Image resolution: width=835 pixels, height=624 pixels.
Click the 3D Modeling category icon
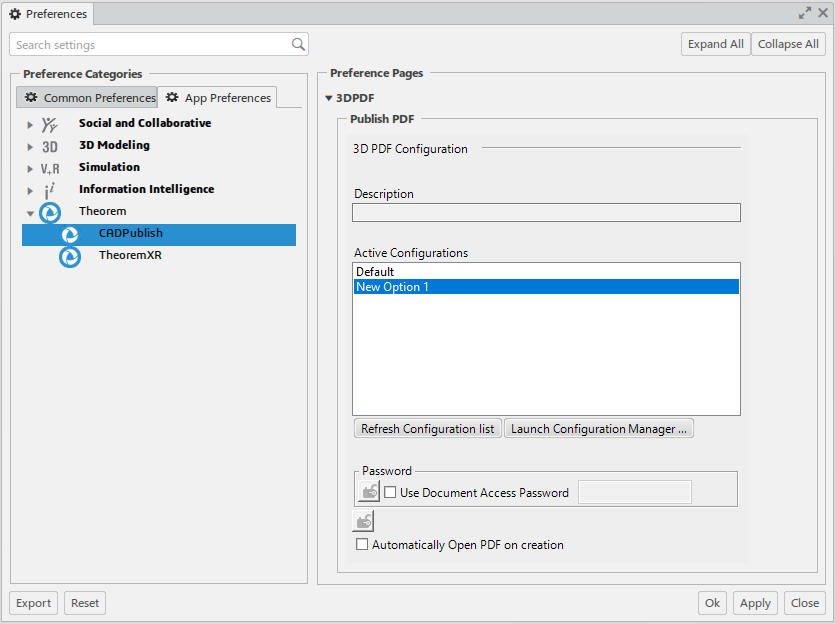click(50, 146)
